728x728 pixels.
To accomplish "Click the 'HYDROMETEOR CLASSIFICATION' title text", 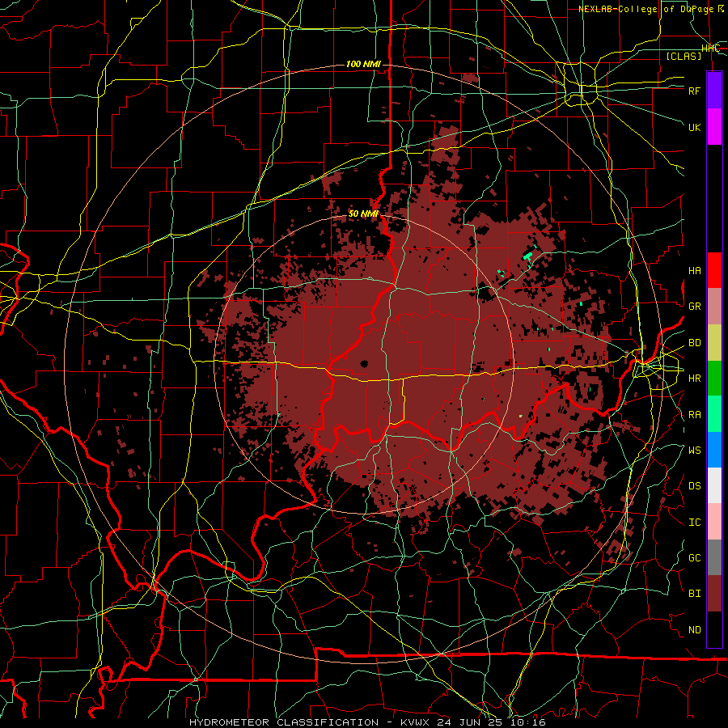I will [284, 722].
